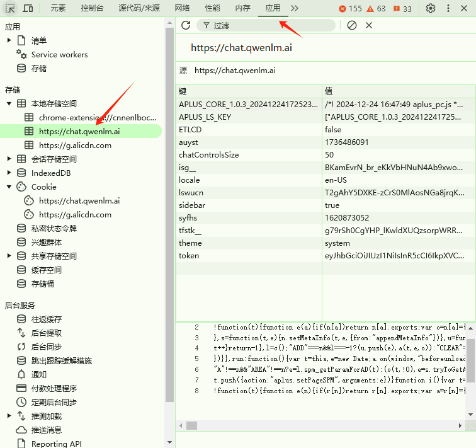This screenshot has height=448, width=476.
Task: Click the 过滤 filter input field
Action: click(x=266, y=25)
